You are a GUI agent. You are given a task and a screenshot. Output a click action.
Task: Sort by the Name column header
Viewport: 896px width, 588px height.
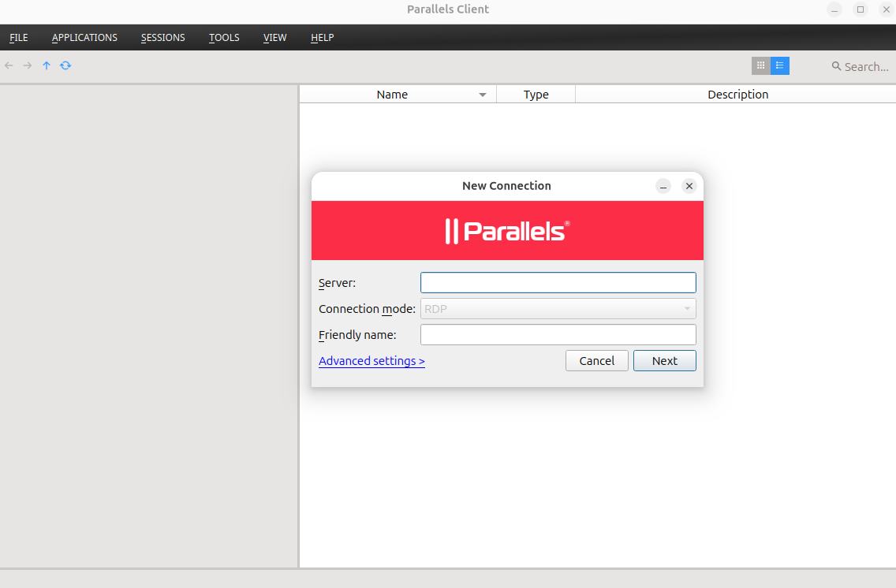[x=398, y=95]
